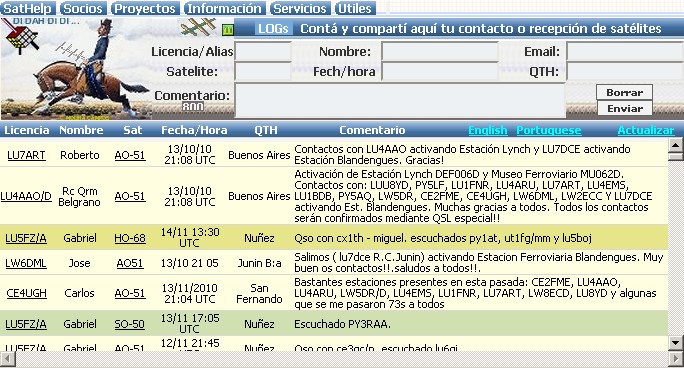Image resolution: width=684 pixels, height=368 pixels.
Task: Click the Actualizar link
Action: [646, 130]
